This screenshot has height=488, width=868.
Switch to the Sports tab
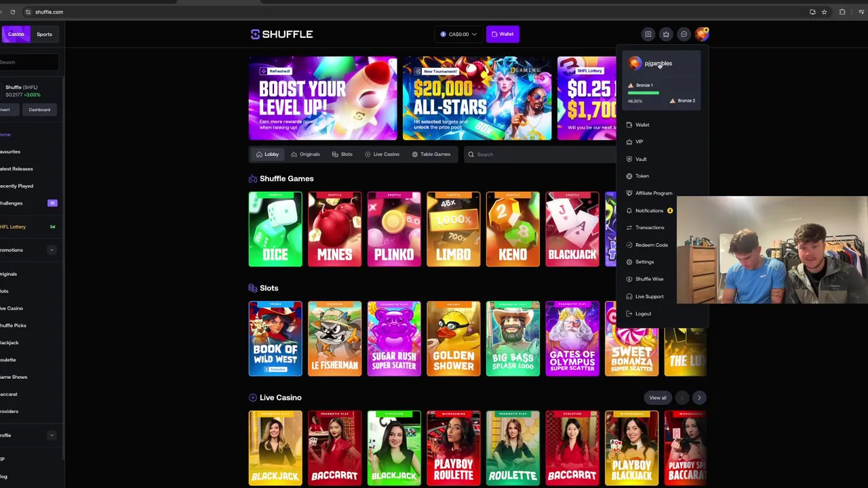(x=44, y=34)
